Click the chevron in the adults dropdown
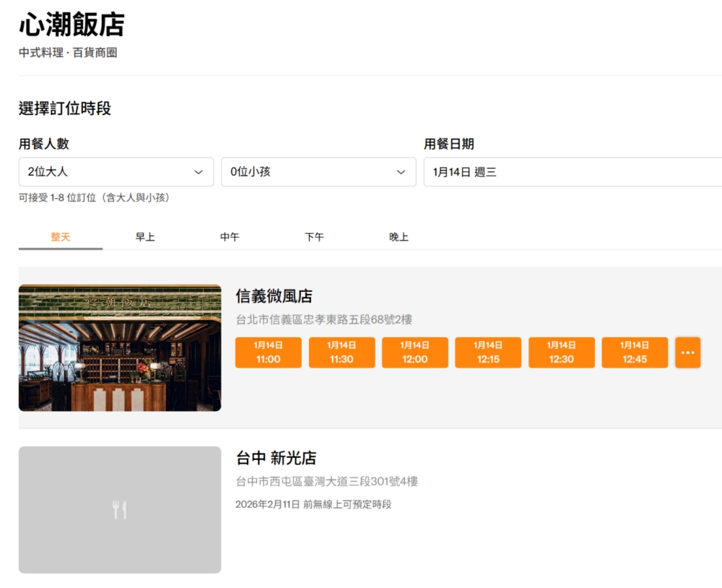722x588 pixels. [x=199, y=172]
